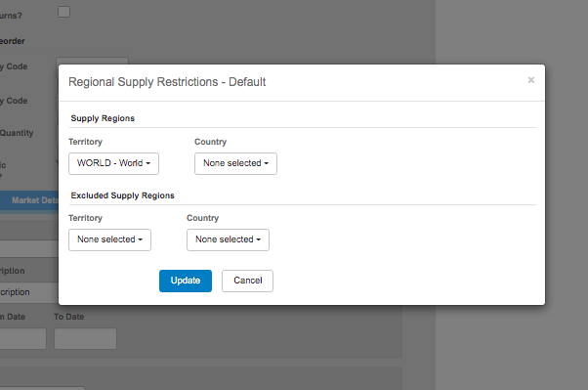Click the blue Update button
This screenshot has width=588, height=390.
(x=186, y=281)
